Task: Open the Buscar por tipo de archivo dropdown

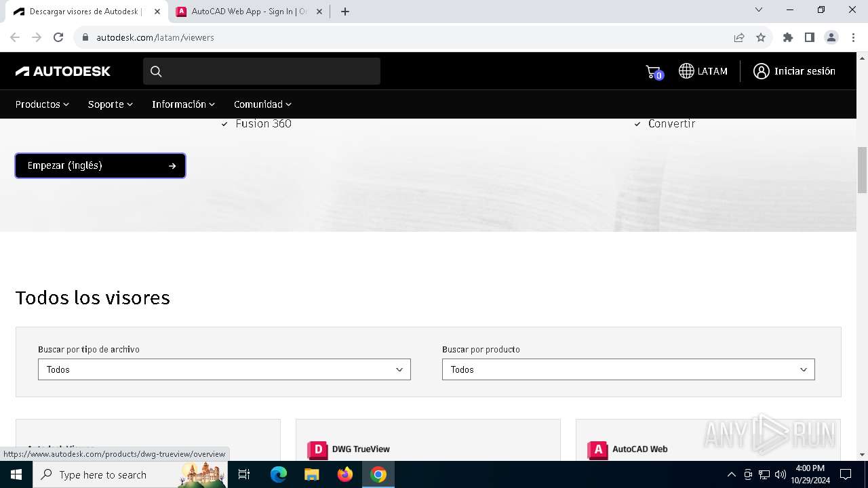Action: (x=224, y=369)
